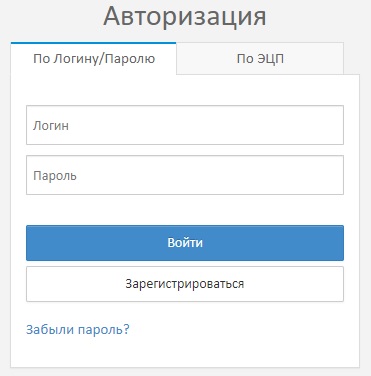Open the Забыли пароль? link

tap(78, 329)
